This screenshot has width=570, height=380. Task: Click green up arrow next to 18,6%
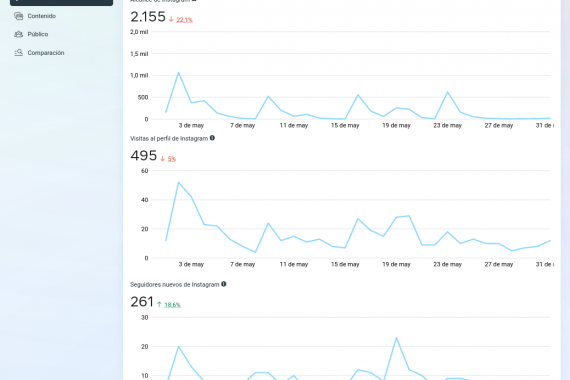point(159,304)
